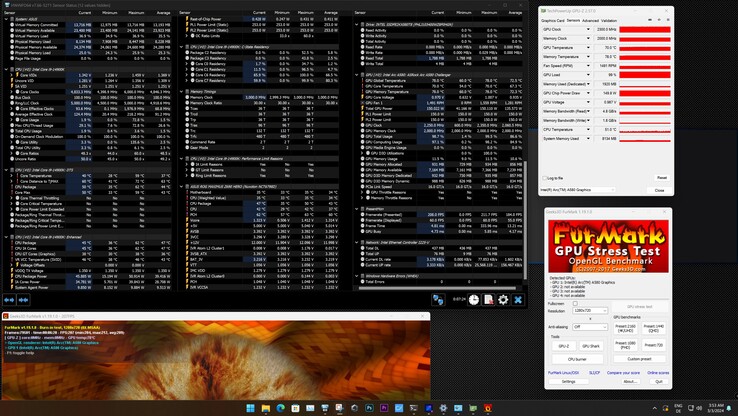Screen dimensions: 738x416
Task: Open the Memory Clock sensor dropdown arrow
Action: tap(588, 39)
